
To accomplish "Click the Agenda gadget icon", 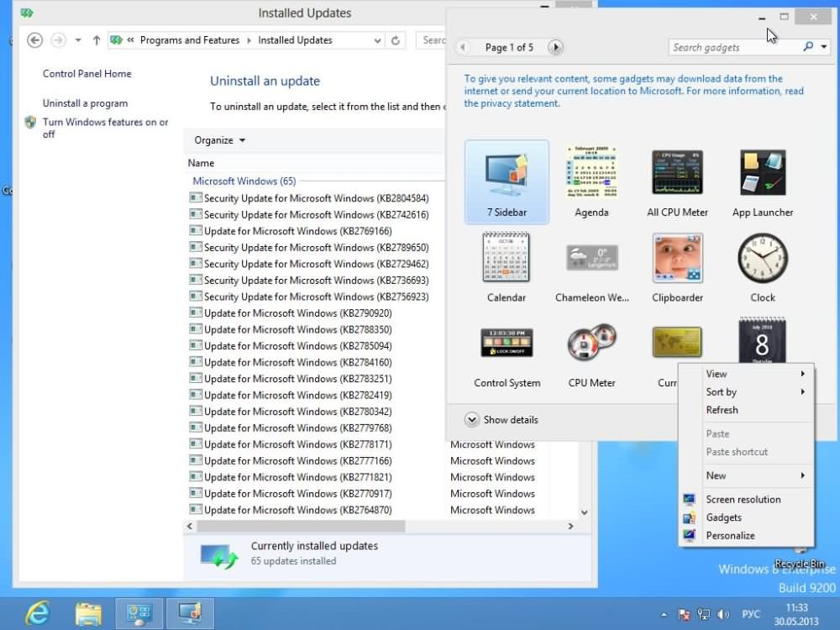I will (591, 172).
